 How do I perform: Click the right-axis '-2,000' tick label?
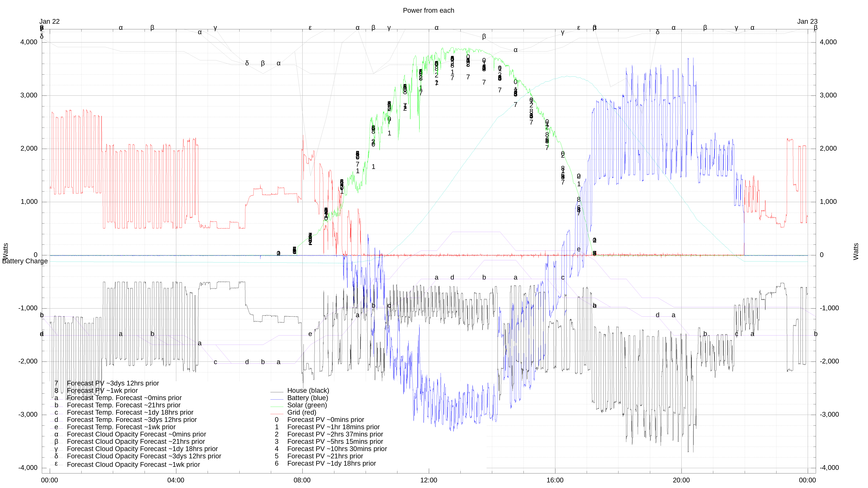(829, 361)
